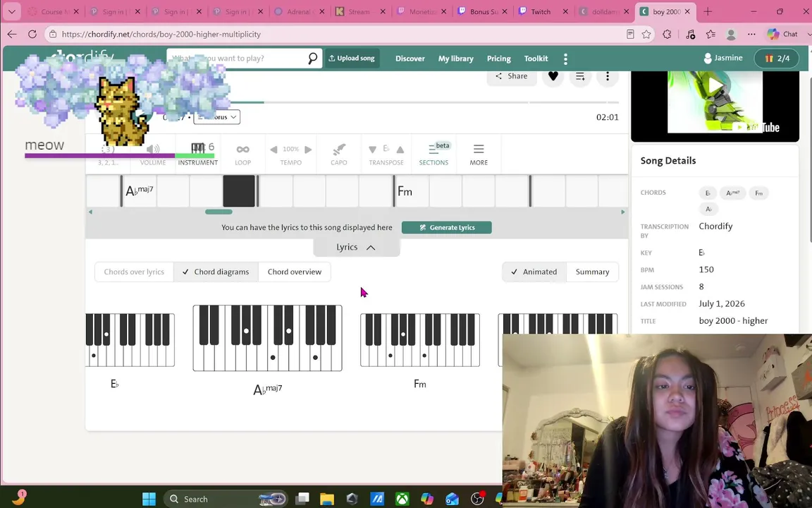Viewport: 812px width, 508px height.
Task: Select Chords over lyrics view
Action: (134, 272)
